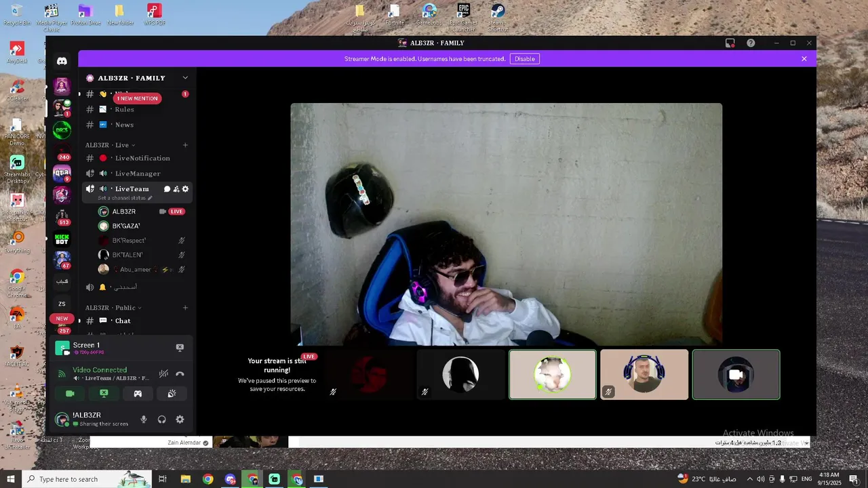The width and height of the screenshot is (868, 488).
Task: Collapse the ALB3ZR Live category
Action: tap(110, 145)
